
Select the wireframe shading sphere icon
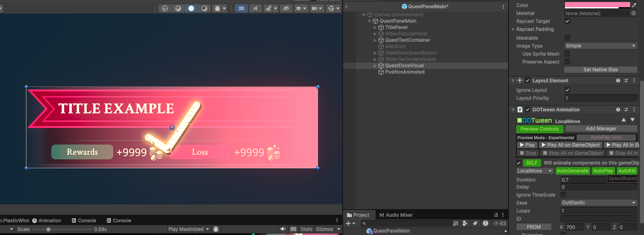[x=165, y=8]
